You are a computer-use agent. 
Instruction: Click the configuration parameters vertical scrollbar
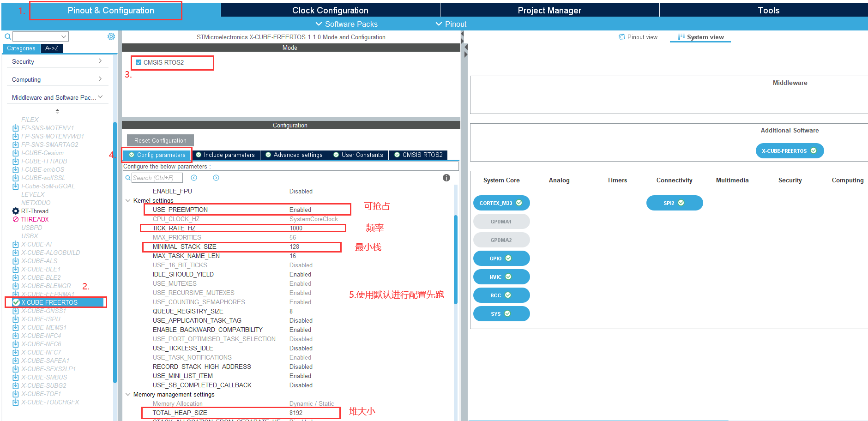(x=456, y=259)
